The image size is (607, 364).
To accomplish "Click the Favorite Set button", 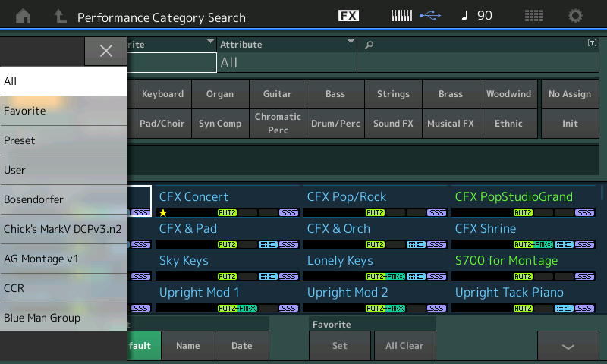I will tap(339, 346).
